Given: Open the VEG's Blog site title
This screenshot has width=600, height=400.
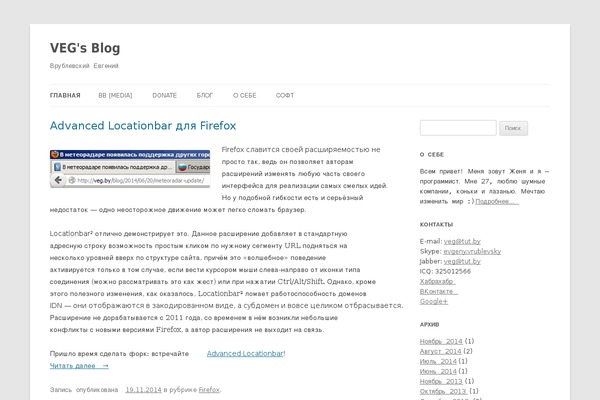Looking at the screenshot, I should (85, 48).
